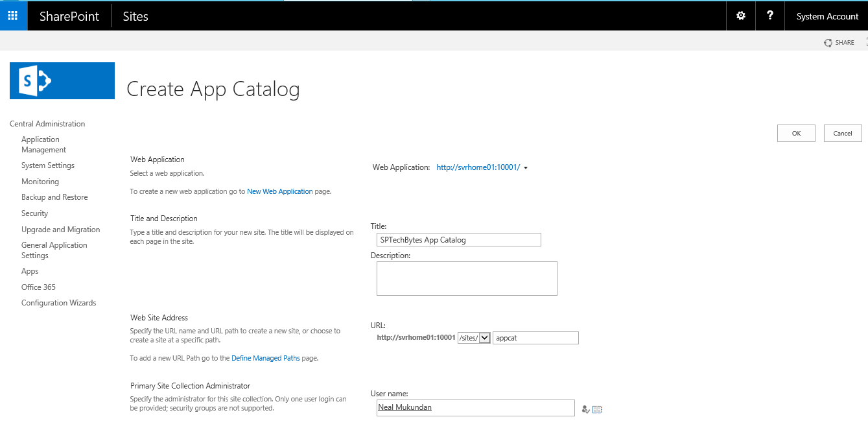
Task: Click the Cancel button
Action: [843, 133]
